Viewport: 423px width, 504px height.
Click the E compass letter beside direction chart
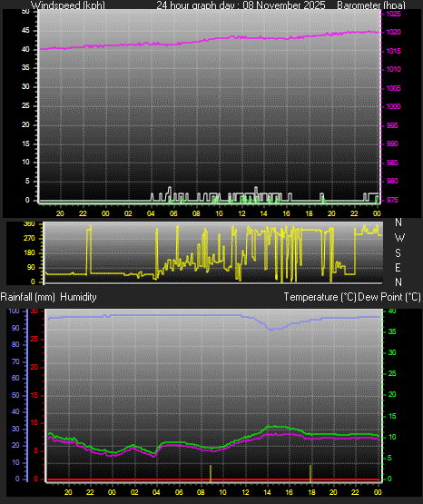398,267
